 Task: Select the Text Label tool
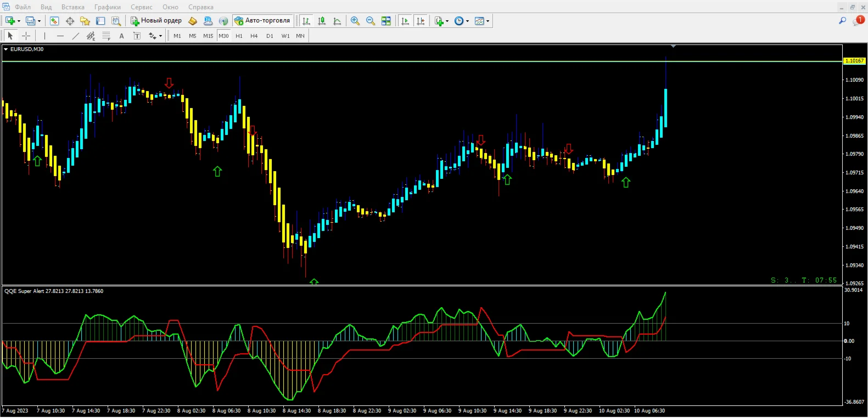point(137,36)
